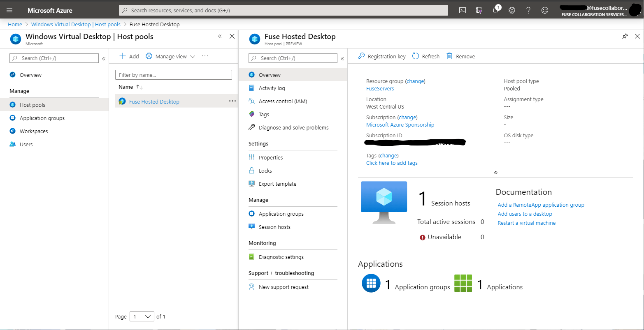Click the user account avatar

[636, 10]
